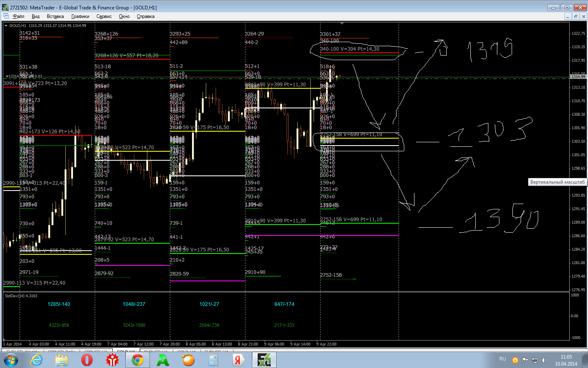Viewport: 588px width, 368px height.
Task: Open the orange GOM Player icon on the taskbar
Action: 188,360
